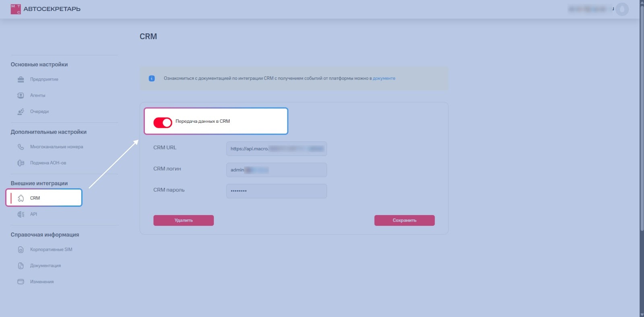Click the blue info icon in banner
Viewport: 644px width, 317px height.
point(152,78)
